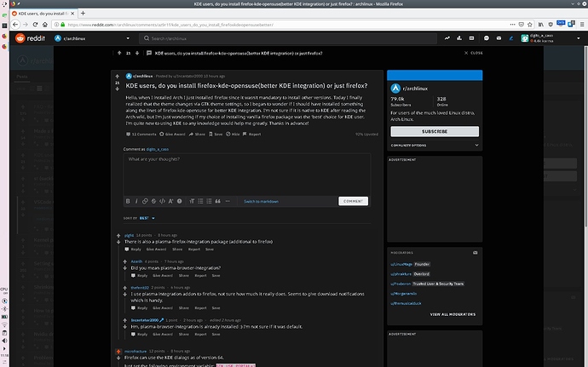Open the r/archlinux community dropdown in header
This screenshot has height=367, width=588.
coord(128,38)
